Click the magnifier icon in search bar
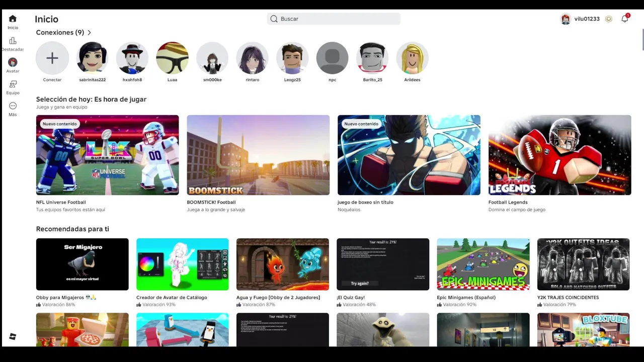 [x=274, y=19]
